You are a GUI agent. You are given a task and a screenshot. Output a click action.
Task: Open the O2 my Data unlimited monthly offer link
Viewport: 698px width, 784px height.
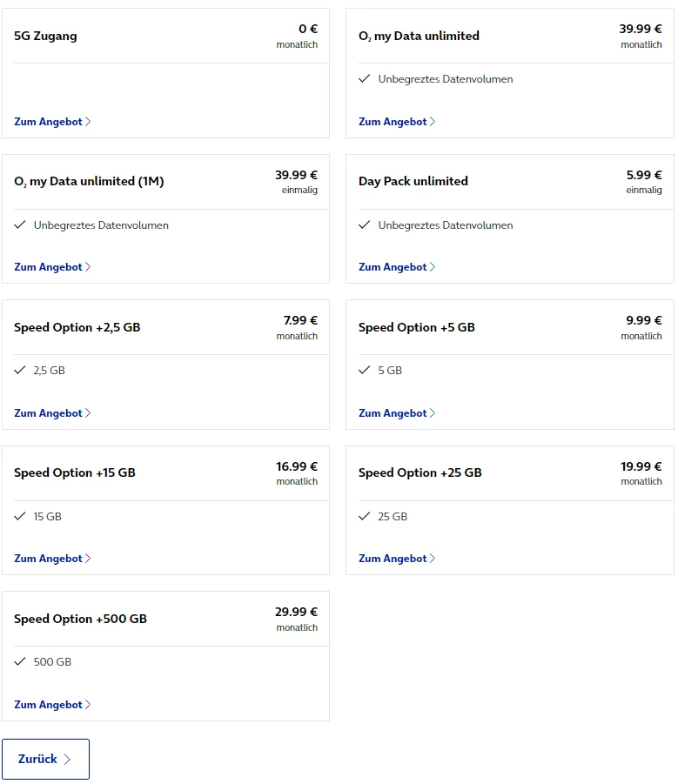(x=396, y=122)
